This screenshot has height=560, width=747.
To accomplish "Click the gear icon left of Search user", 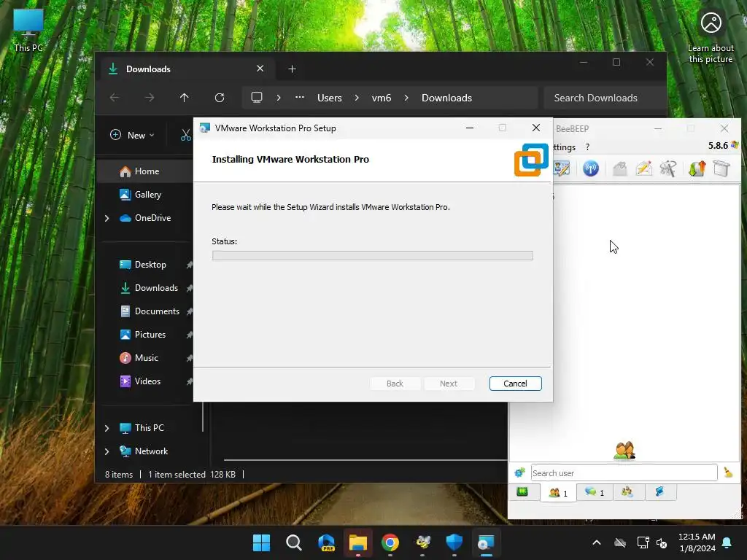I will pyautogui.click(x=519, y=472).
